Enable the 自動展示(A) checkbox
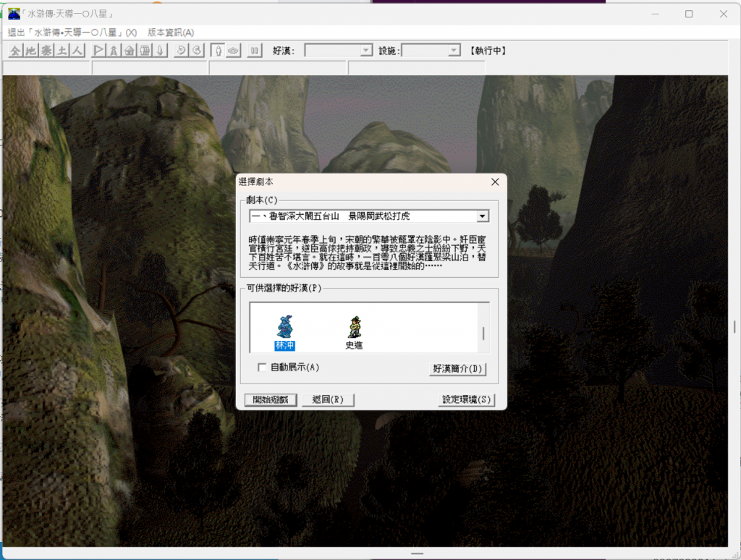Viewport: 741px width, 560px height. (262, 368)
